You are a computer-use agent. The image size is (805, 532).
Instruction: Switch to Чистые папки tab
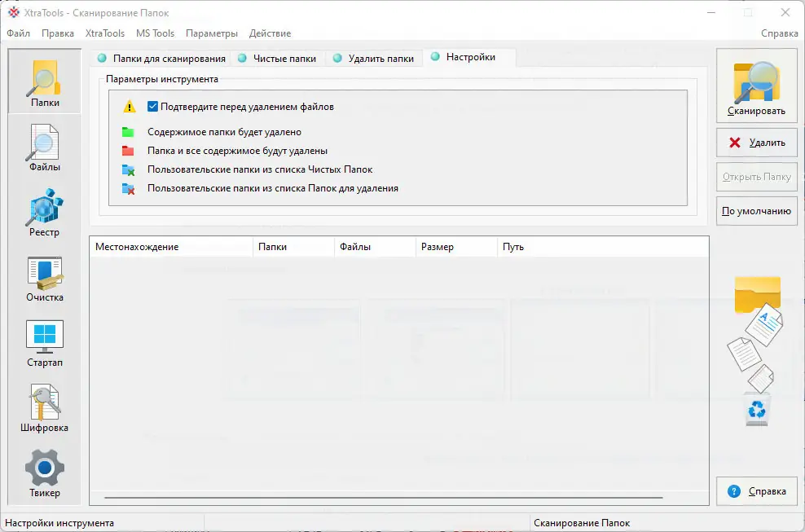[277, 59]
